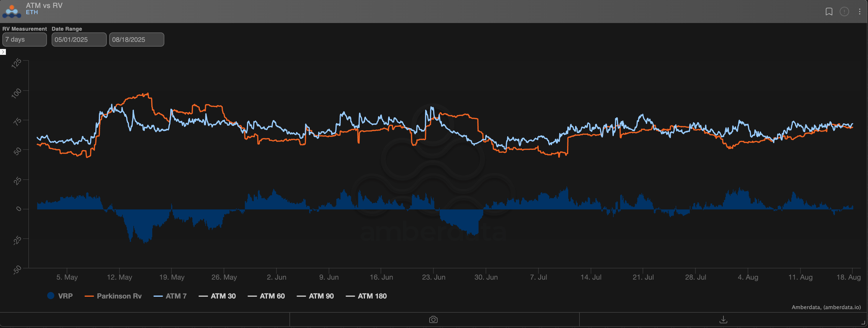Toggle ATM 180 legend entry
Viewport: 868px width, 328px height.
[372, 296]
